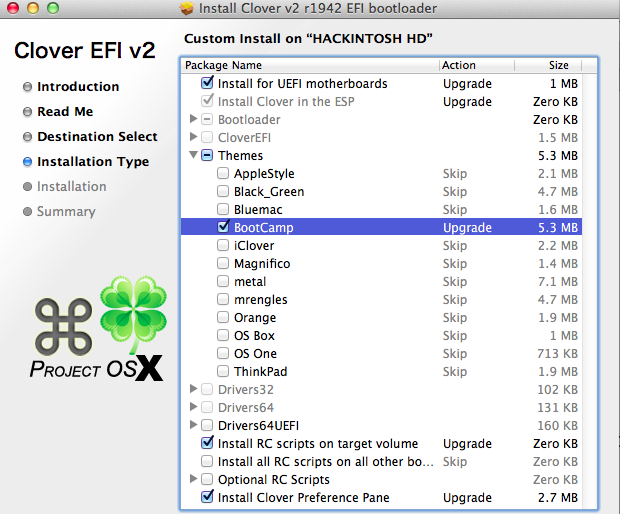Click the yellow minimize window button
The image size is (620, 514).
tap(31, 9)
